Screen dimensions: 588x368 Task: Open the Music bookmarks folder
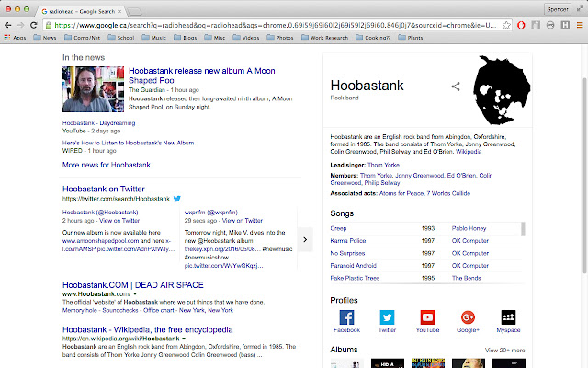153,38
